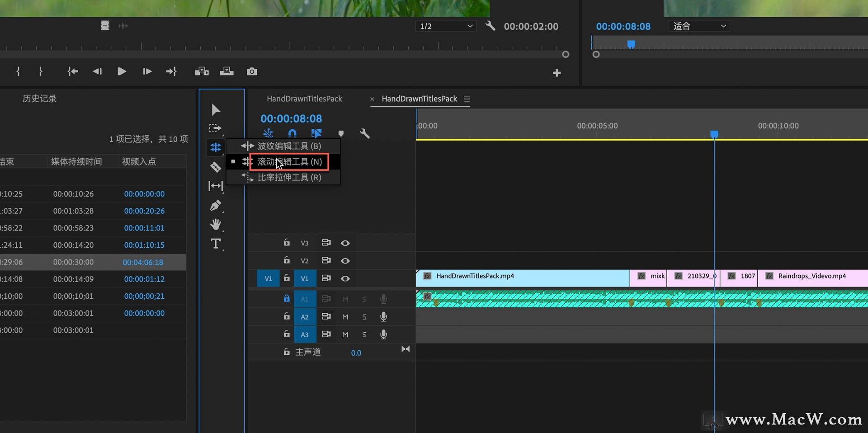
Task: Select row with in-point 00:04:06:18
Action: click(x=93, y=262)
